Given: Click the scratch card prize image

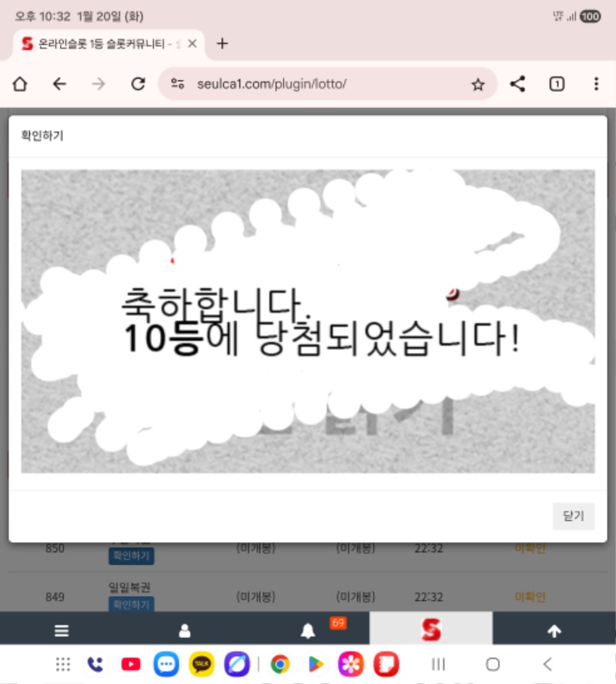Looking at the screenshot, I should click(308, 321).
